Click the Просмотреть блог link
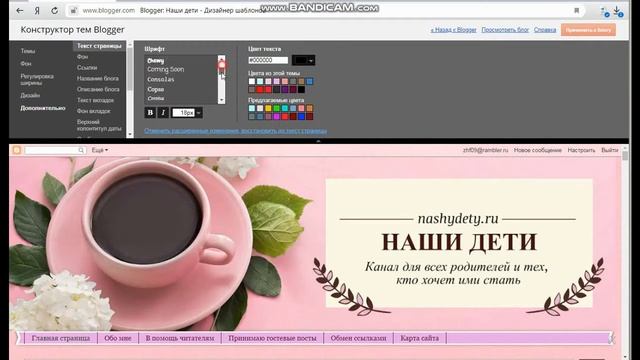Viewport: 640px width, 360px height. click(x=505, y=30)
